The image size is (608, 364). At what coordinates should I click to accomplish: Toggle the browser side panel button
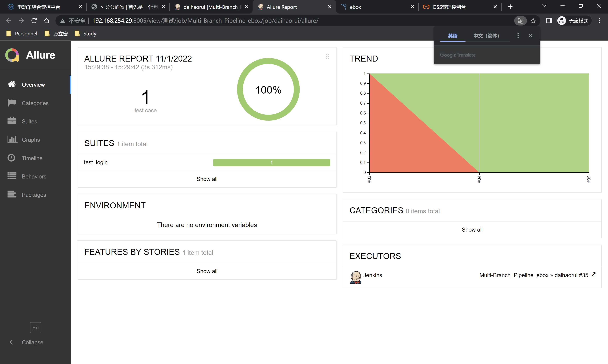[549, 21]
